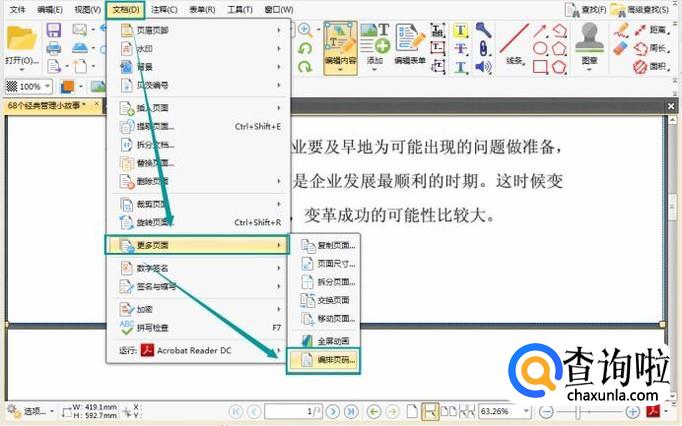This screenshot has width=682, height=426.
Task: Choose 拆分文档 menu entry
Action: 198,144
